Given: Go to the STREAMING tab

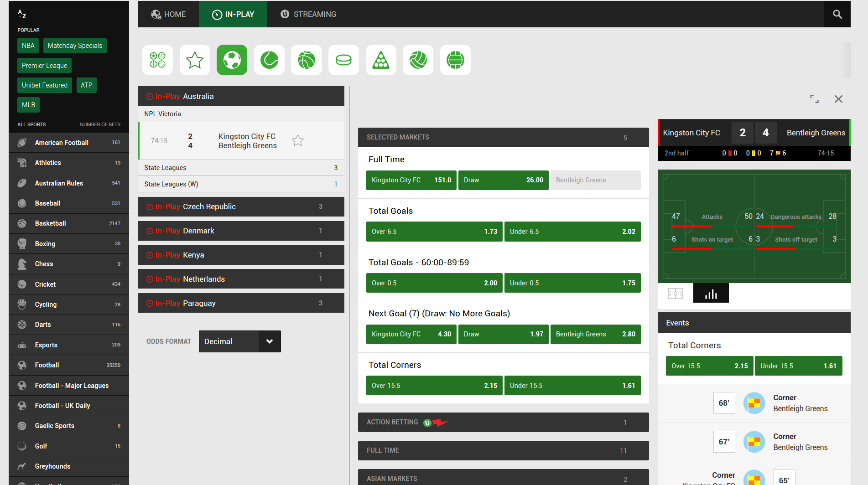Looking at the screenshot, I should 308,14.
